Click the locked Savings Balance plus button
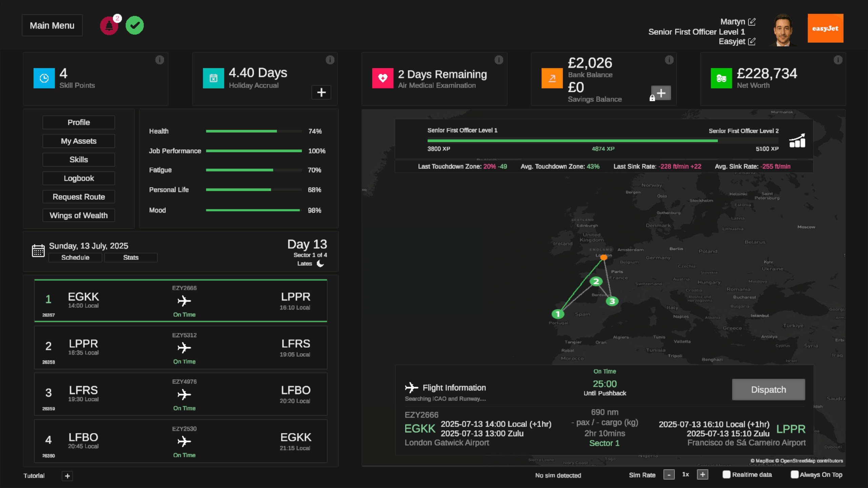Image resolution: width=868 pixels, height=488 pixels. (x=661, y=93)
